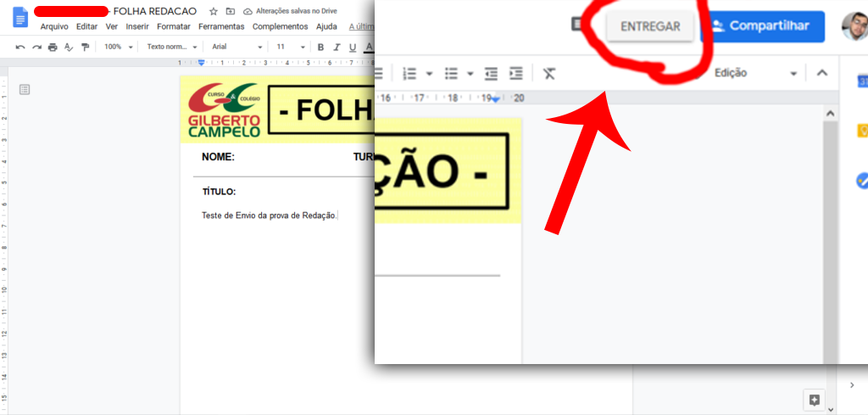
Task: Open the 100% zoom dropdown
Action: pos(118,47)
